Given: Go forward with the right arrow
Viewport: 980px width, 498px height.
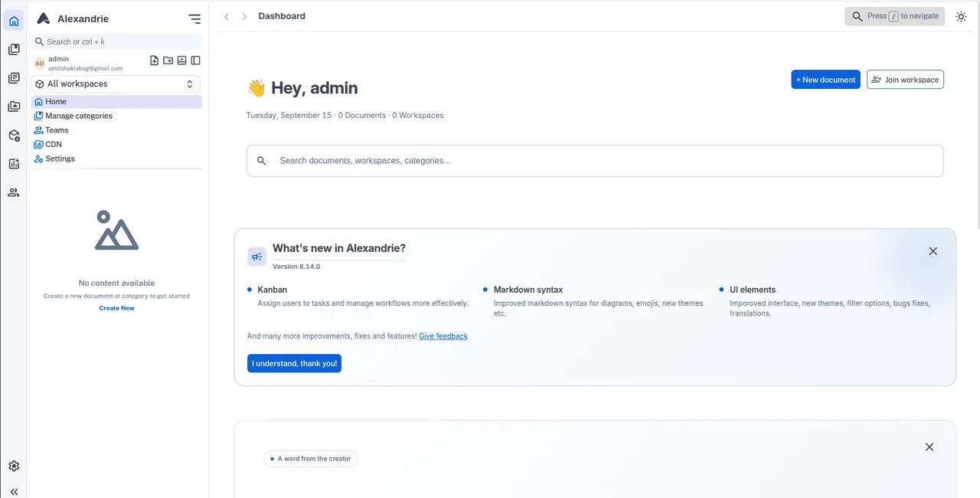Looking at the screenshot, I should click(244, 16).
